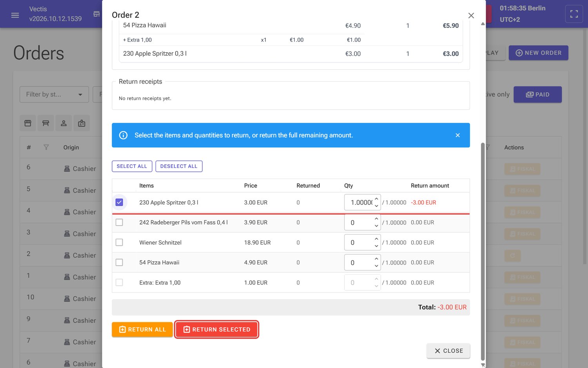Increase quantity for 54 Pizza Hawaii
Viewport: 588px width, 368px height.
(376, 259)
